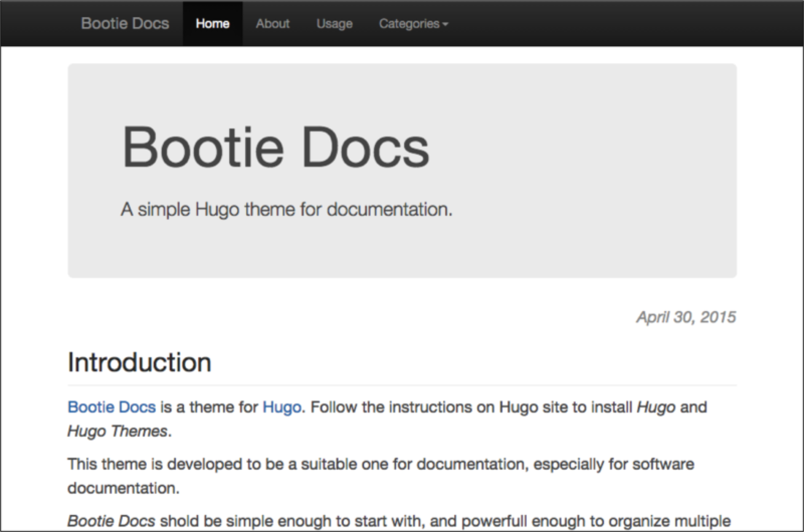Image resolution: width=804 pixels, height=532 pixels.
Task: Follow the blue Hugo hyperlink
Action: pyautogui.click(x=282, y=407)
